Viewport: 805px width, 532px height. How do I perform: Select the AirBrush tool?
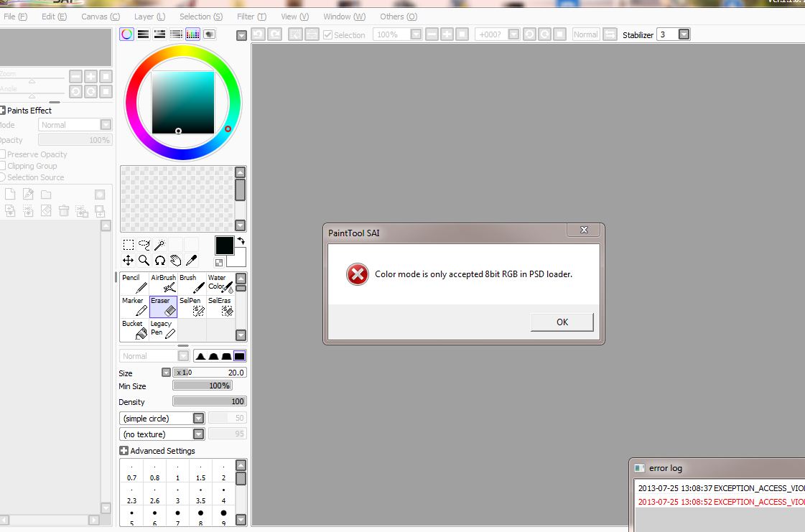pyautogui.click(x=163, y=284)
